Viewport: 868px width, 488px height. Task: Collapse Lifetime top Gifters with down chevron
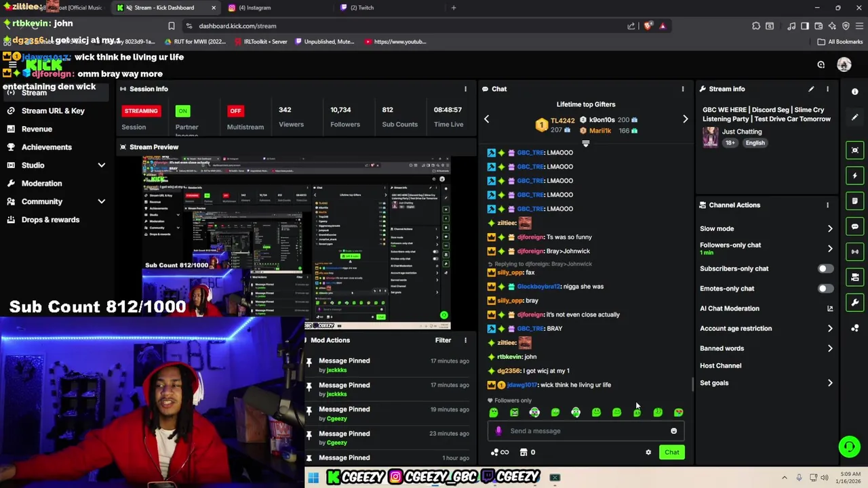[x=586, y=144]
